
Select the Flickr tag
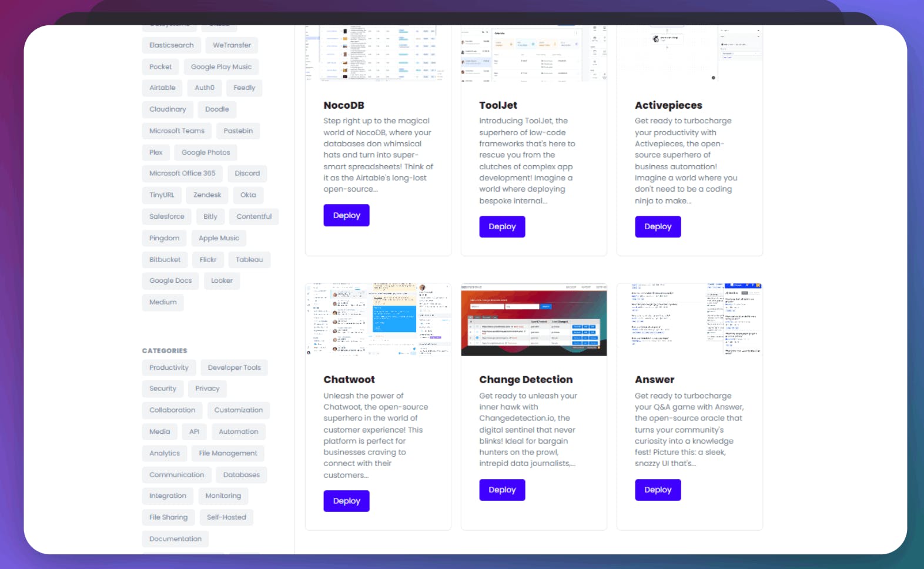click(208, 260)
